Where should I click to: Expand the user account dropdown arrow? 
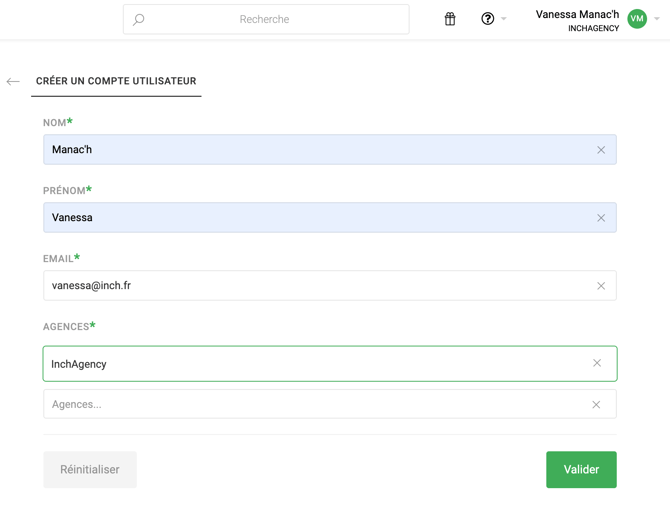pos(657,19)
